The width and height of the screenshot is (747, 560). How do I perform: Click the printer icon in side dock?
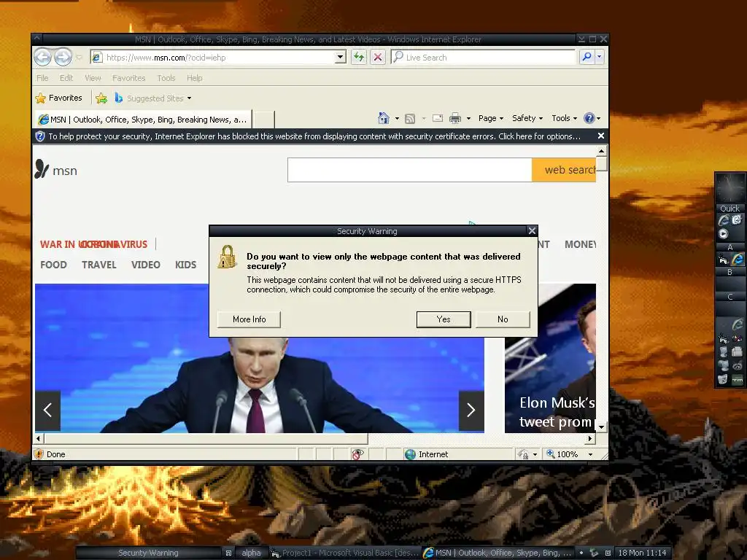[x=738, y=352]
